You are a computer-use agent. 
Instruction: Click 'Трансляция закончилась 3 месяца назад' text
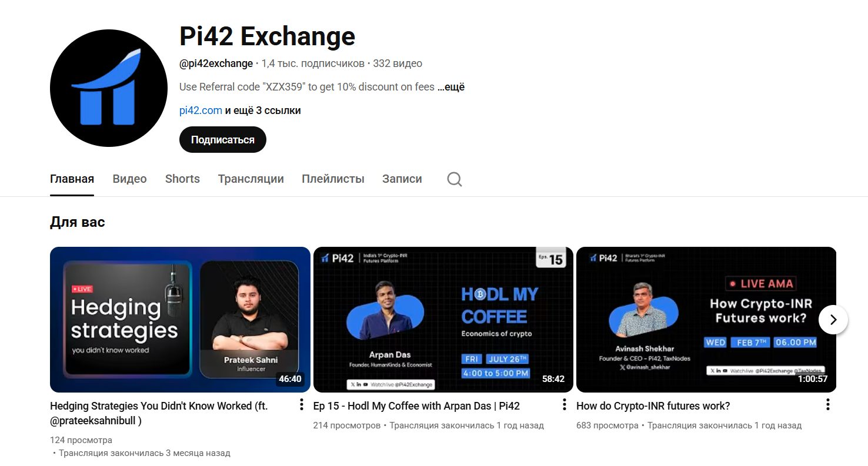145,453
